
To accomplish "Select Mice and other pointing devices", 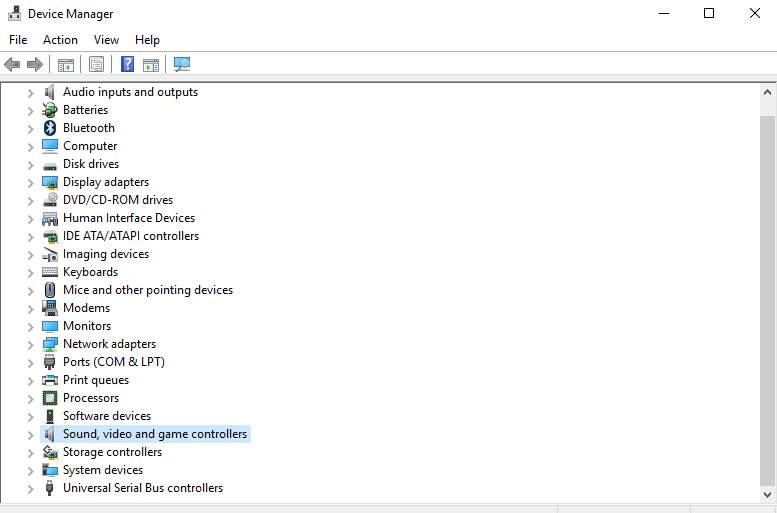I will (148, 290).
